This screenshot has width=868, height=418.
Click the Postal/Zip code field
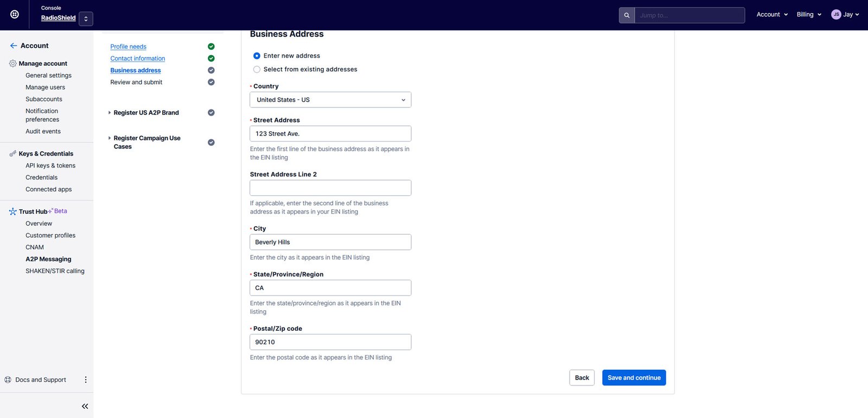pos(330,342)
